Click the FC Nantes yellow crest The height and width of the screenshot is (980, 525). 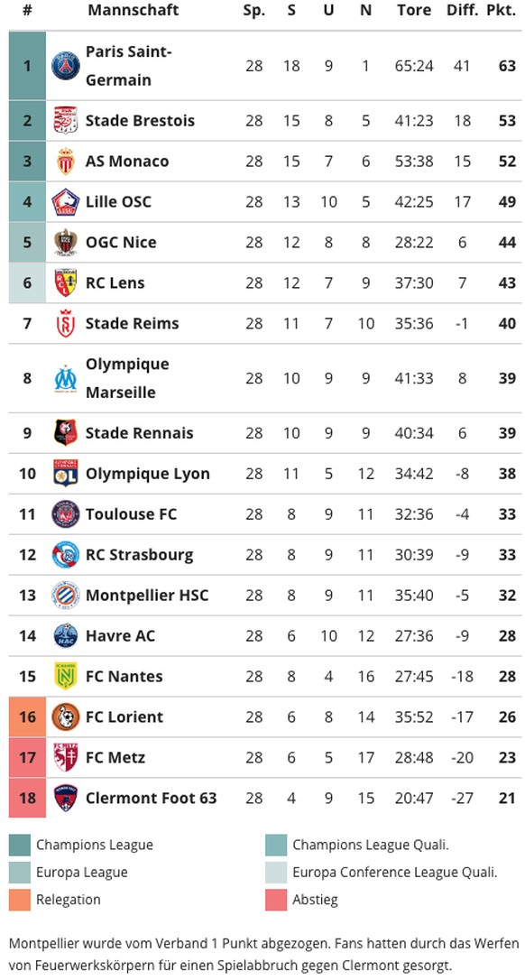pos(66,676)
